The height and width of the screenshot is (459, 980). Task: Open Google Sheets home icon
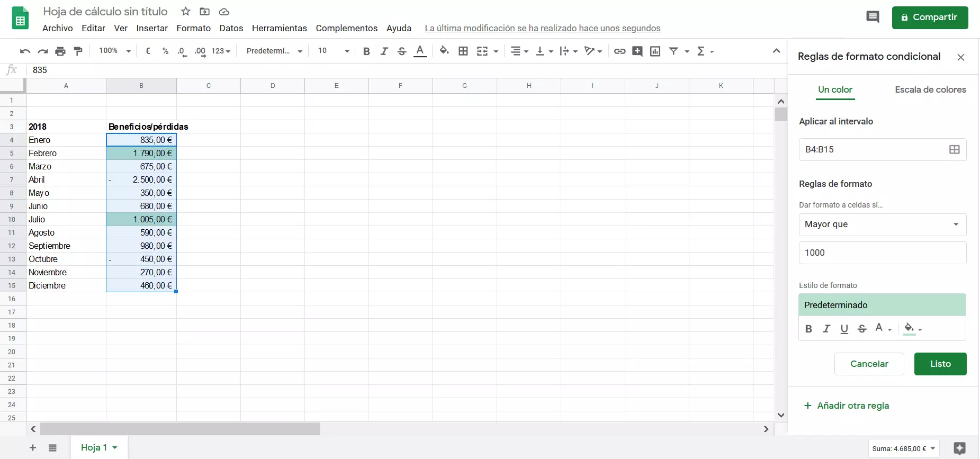[20, 18]
